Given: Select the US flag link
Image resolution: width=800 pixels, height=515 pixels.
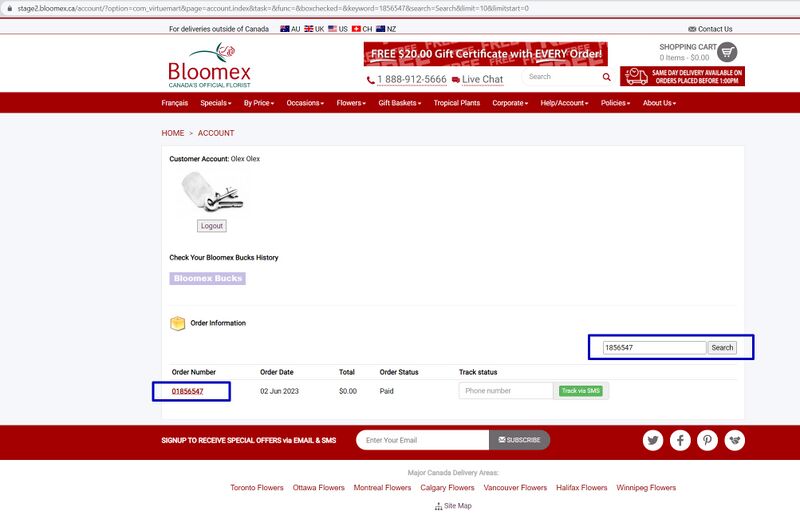Looking at the screenshot, I should click(x=338, y=29).
